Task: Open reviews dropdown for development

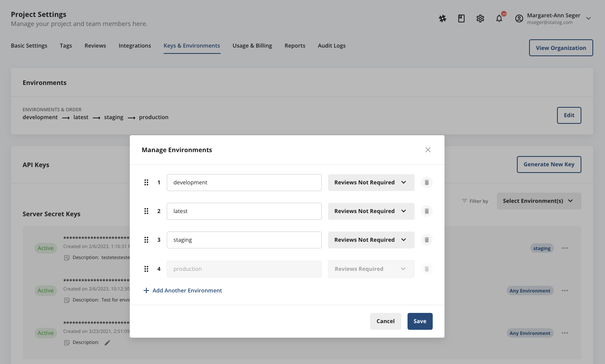Action: [x=371, y=182]
